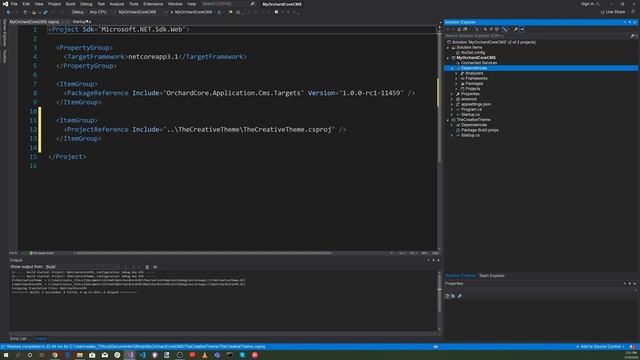Expand the Packages node
Screen dimensions: 640x360
click(x=457, y=84)
